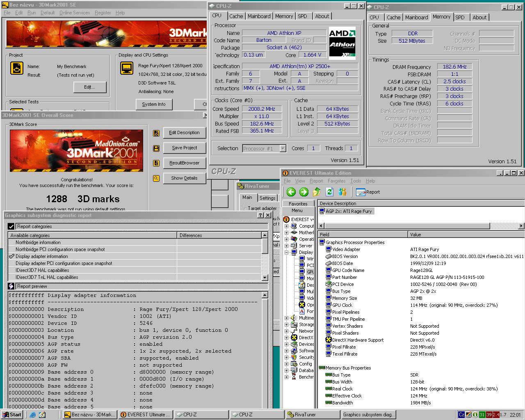Image resolution: width=525 pixels, height=420 pixels.
Task: Expand the Multimedia node in EVEREST tree
Action: [x=286, y=318]
